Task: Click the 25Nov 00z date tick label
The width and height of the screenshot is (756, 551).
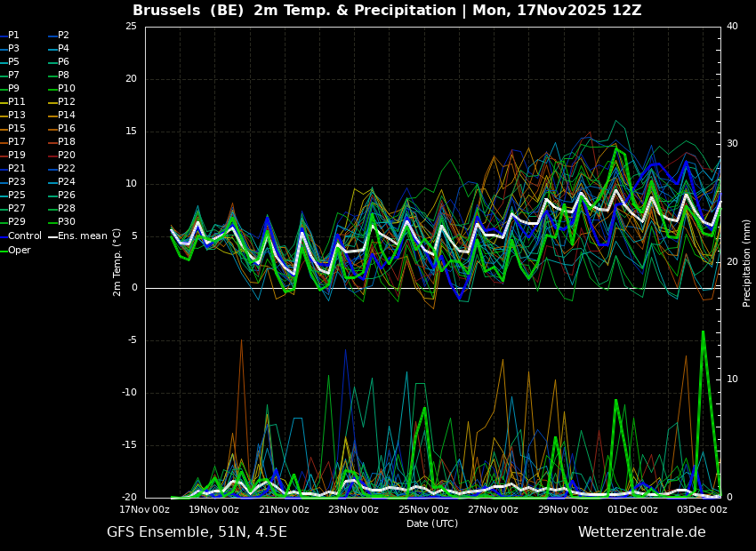Action: coord(424,509)
